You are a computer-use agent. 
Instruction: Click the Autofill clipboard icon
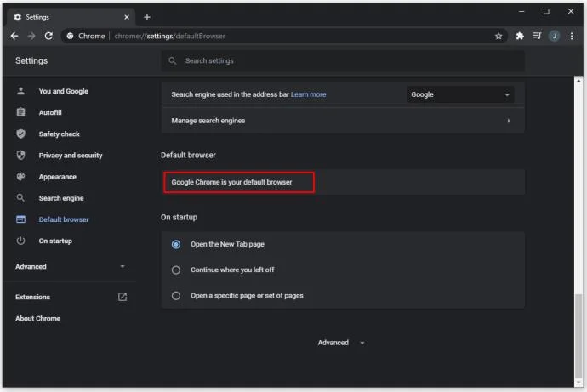point(21,112)
